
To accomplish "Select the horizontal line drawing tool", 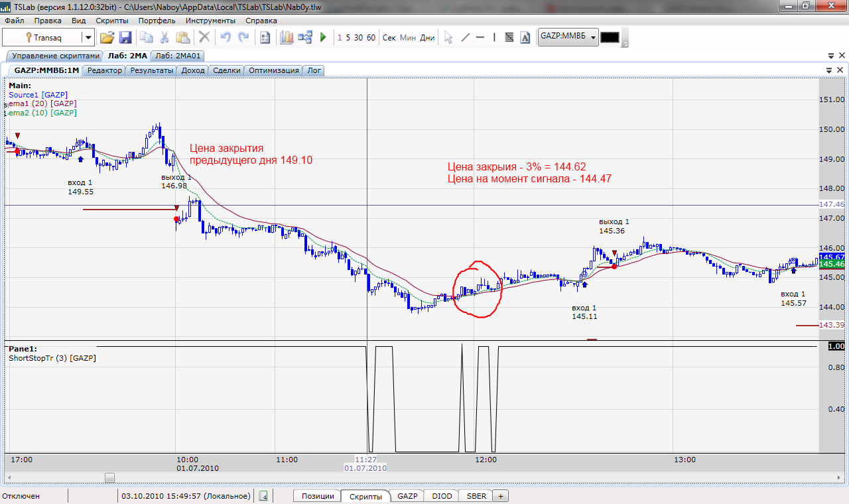I will pyautogui.click(x=480, y=37).
